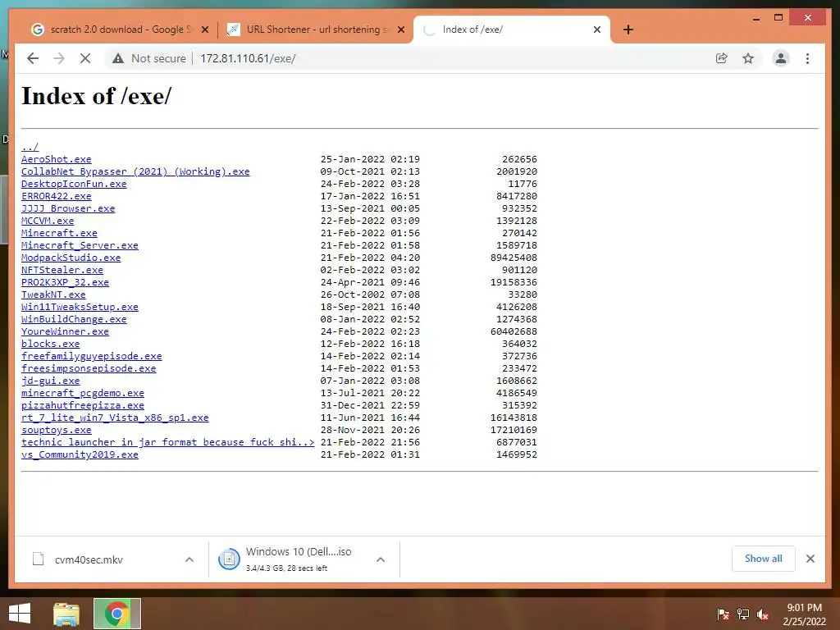840x630 pixels.
Task: Click YoureWinner.exe link
Action: tap(66, 331)
